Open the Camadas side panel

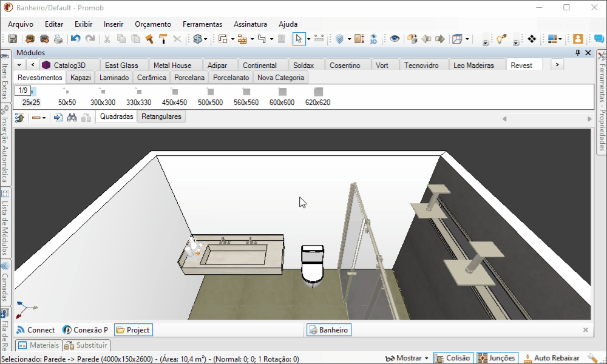(x=5, y=281)
